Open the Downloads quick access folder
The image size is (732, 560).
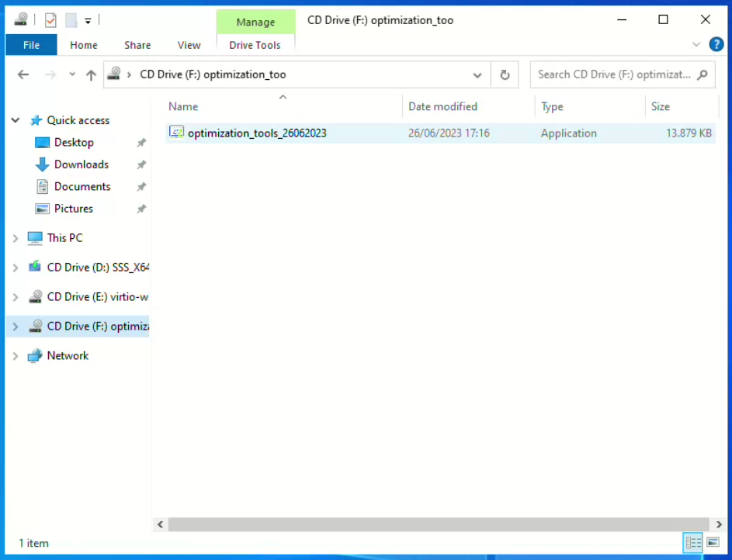pyautogui.click(x=81, y=164)
